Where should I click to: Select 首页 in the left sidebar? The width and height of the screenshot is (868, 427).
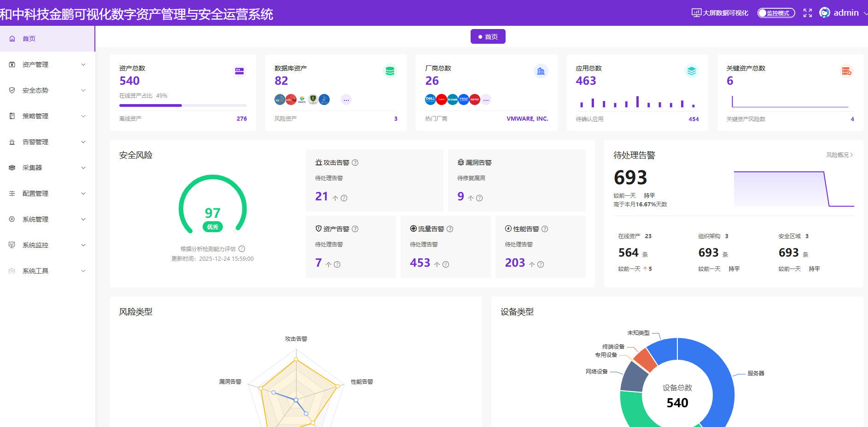click(29, 39)
